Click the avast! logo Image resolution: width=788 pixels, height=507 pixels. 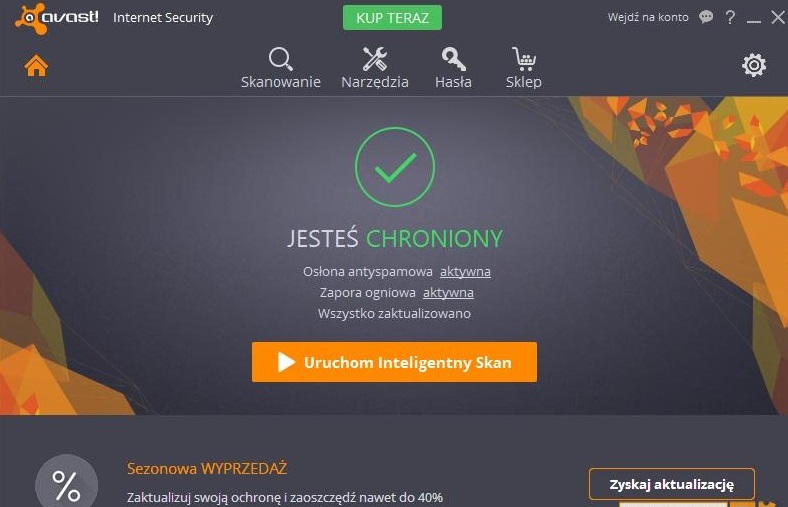[57, 18]
